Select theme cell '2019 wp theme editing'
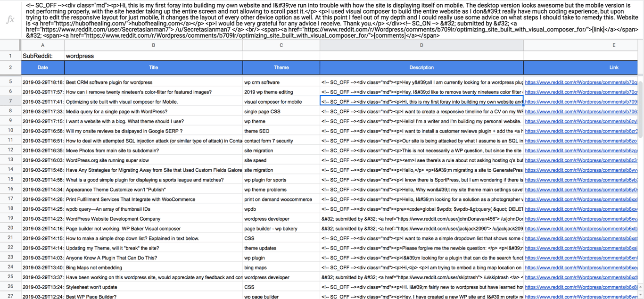Screen dimensions: 644x299 pyautogui.click(x=281, y=92)
